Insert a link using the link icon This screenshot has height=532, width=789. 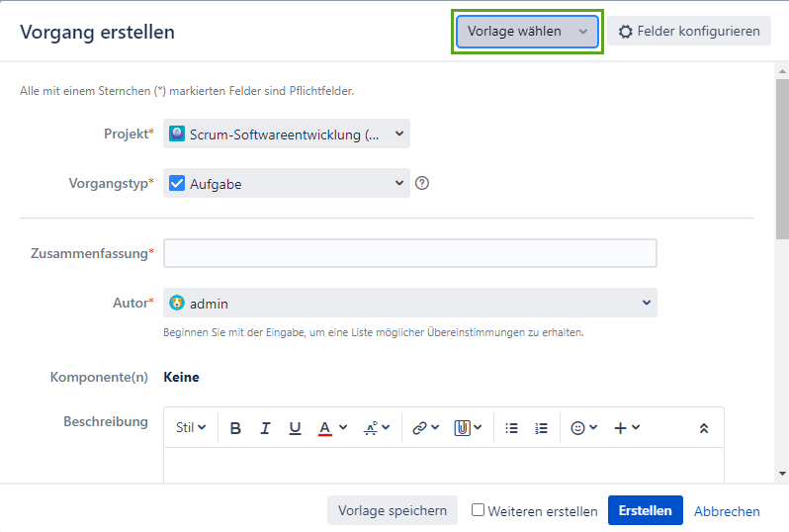419,428
